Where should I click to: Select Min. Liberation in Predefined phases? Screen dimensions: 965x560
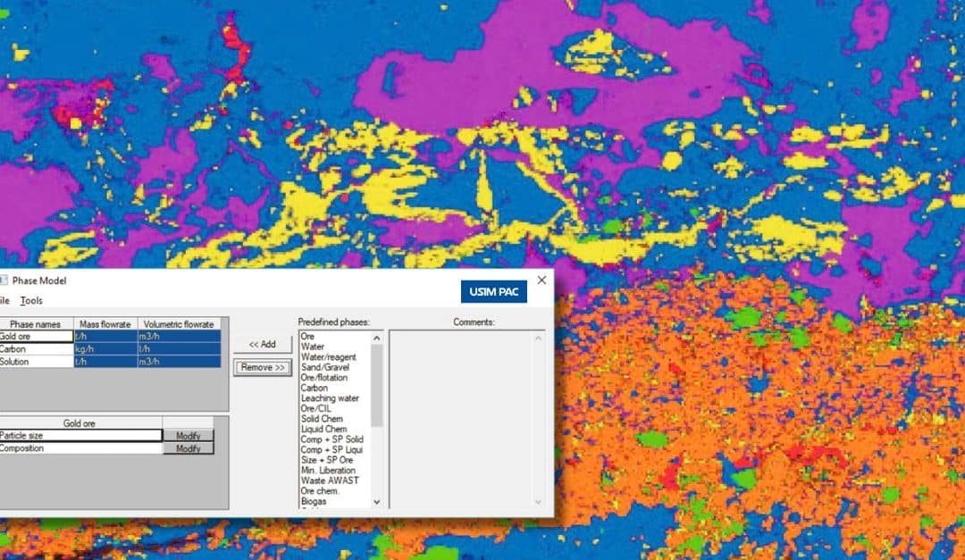[328, 470]
